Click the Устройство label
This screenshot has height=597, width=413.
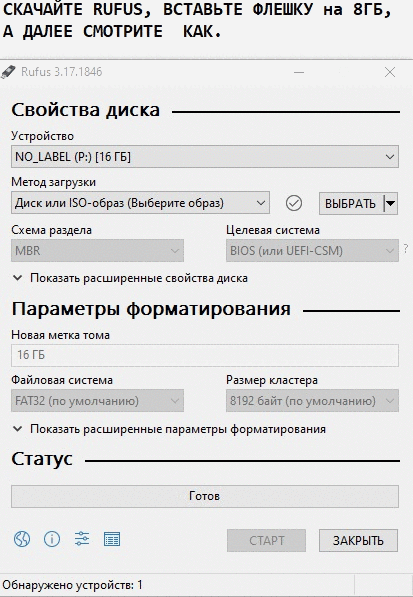pyautogui.click(x=43, y=136)
